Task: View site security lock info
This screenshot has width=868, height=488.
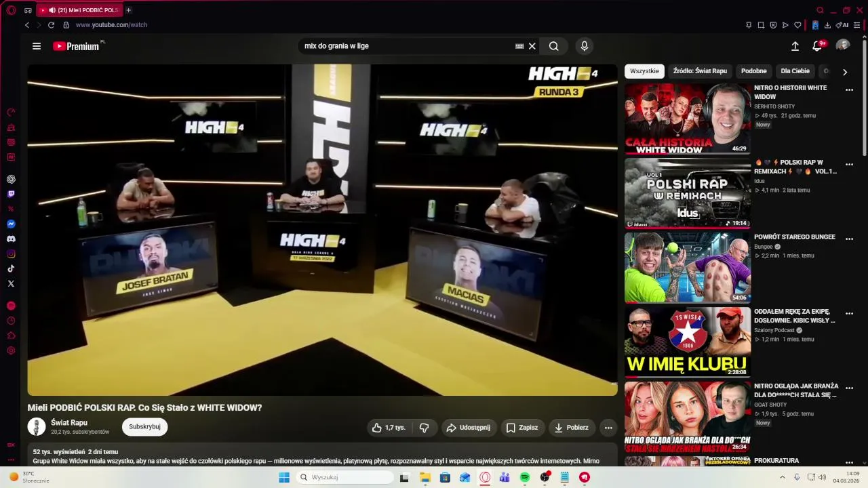Action: point(66,25)
